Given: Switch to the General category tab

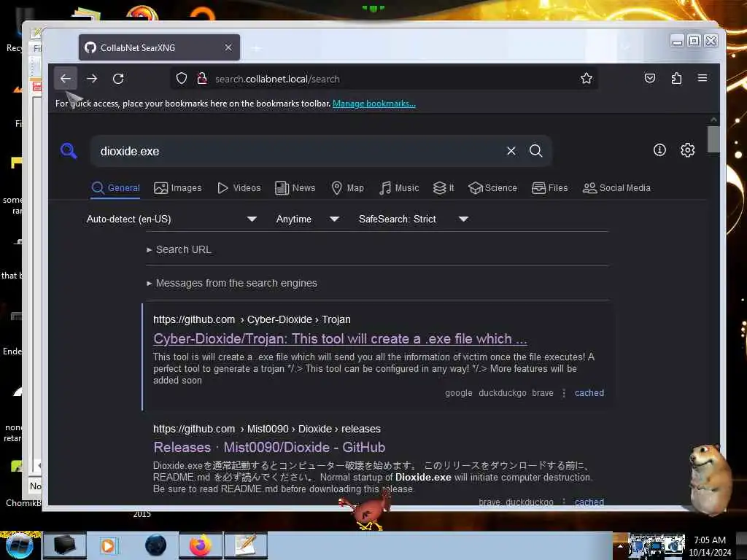Looking at the screenshot, I should click(x=116, y=188).
